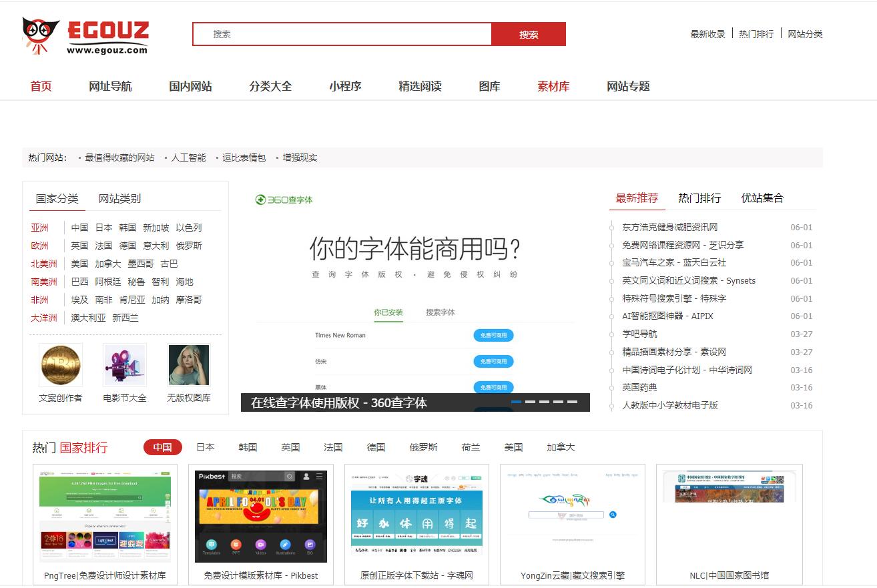Select the third carousel slide indicator
877x588 pixels.
coord(544,402)
